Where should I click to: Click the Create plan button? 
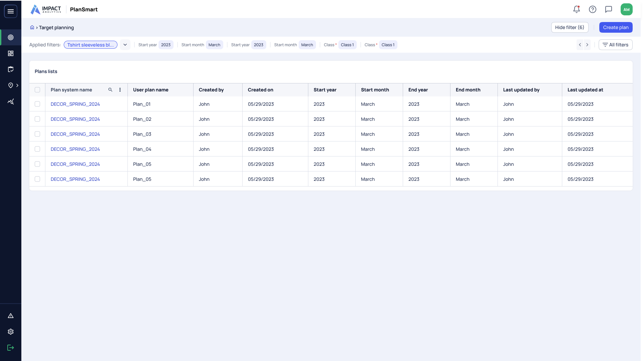[616, 27]
